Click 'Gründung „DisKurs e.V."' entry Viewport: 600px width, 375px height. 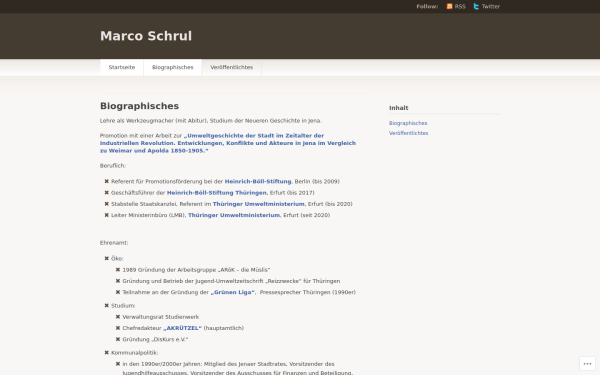[x=155, y=339]
